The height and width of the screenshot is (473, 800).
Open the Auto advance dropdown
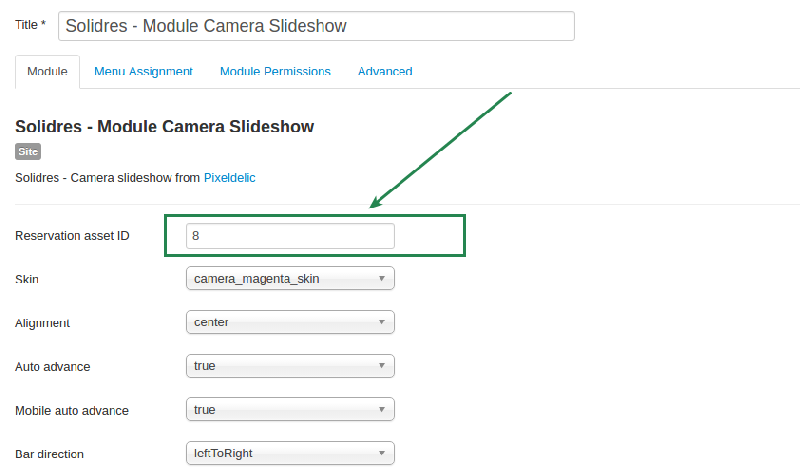[290, 366]
